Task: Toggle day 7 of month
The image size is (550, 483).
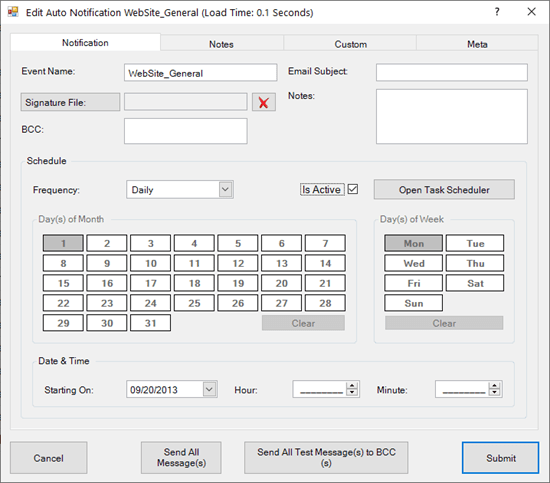Action: (x=325, y=243)
